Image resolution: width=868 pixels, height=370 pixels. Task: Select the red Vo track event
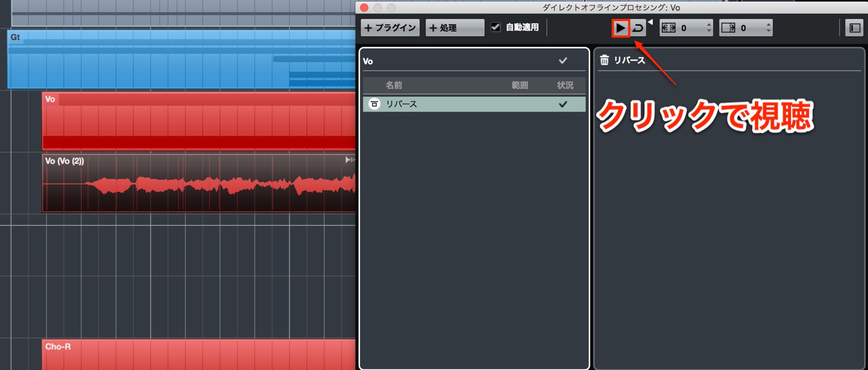199,121
